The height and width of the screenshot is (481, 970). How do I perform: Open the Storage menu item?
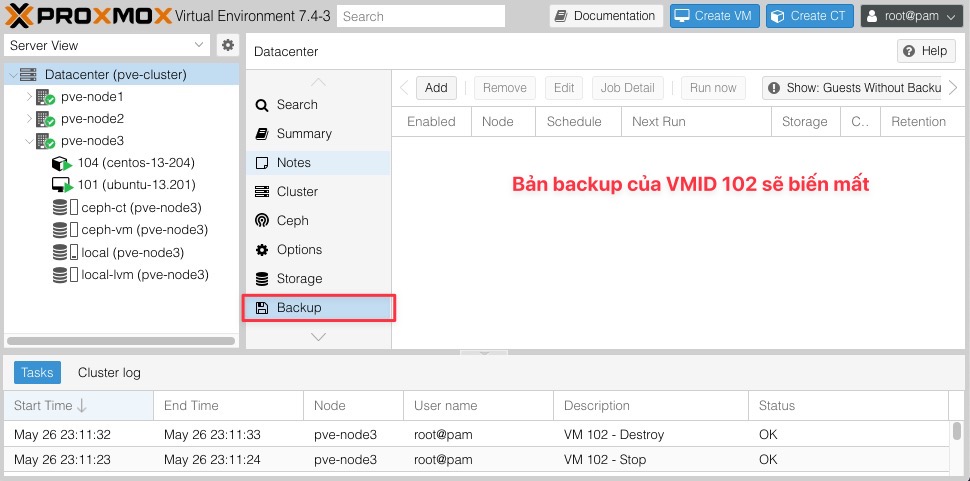coord(318,279)
